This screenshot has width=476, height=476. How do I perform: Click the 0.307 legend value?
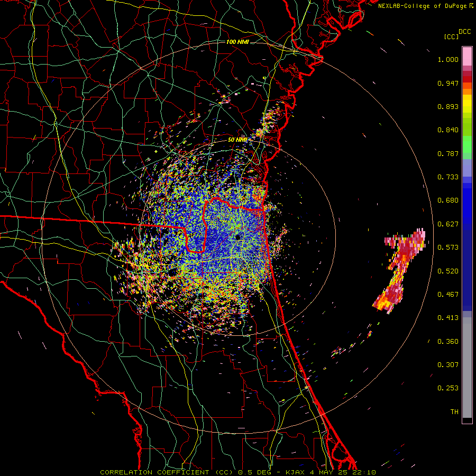point(448,365)
